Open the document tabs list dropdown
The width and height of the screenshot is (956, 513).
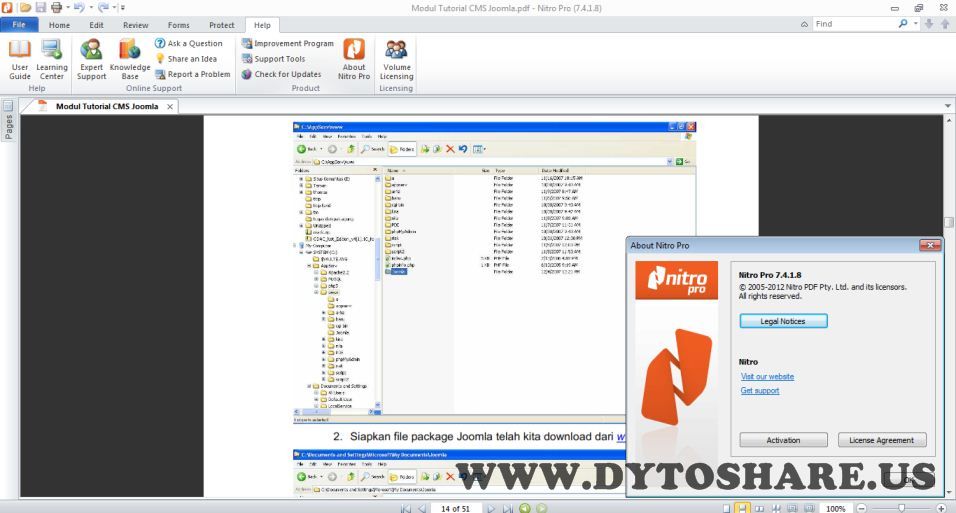tap(947, 106)
